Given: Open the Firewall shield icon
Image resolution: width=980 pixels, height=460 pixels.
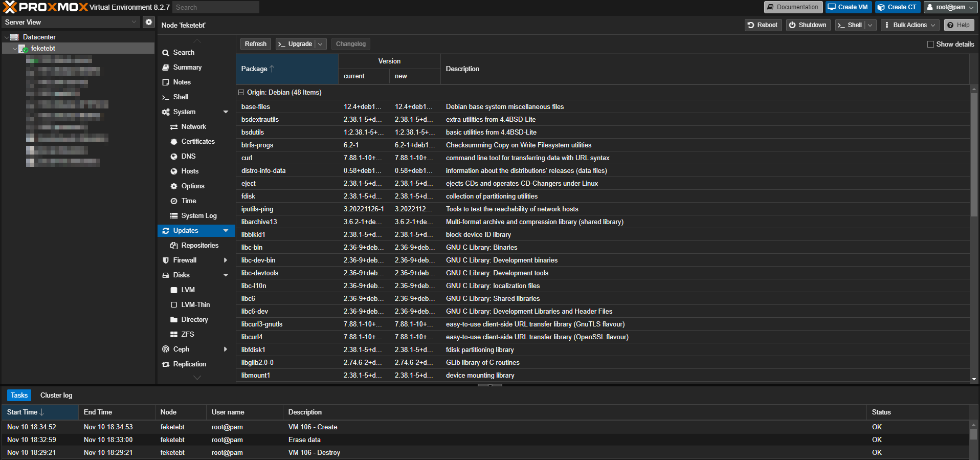Looking at the screenshot, I should point(166,260).
